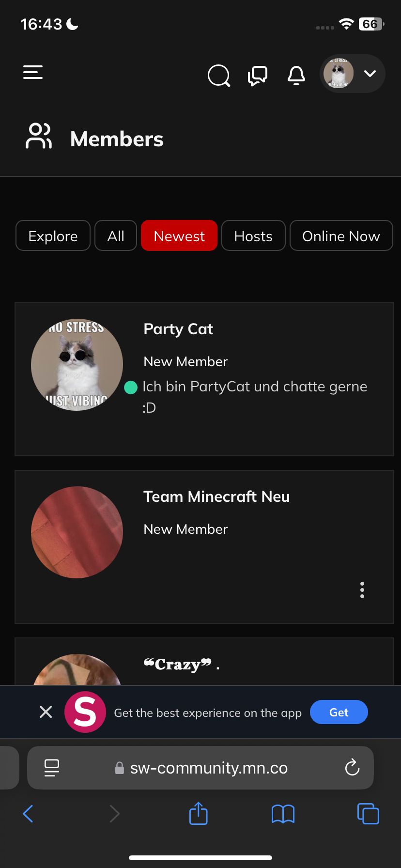Select the All members tab
Screen dimensions: 401x868
(116, 236)
